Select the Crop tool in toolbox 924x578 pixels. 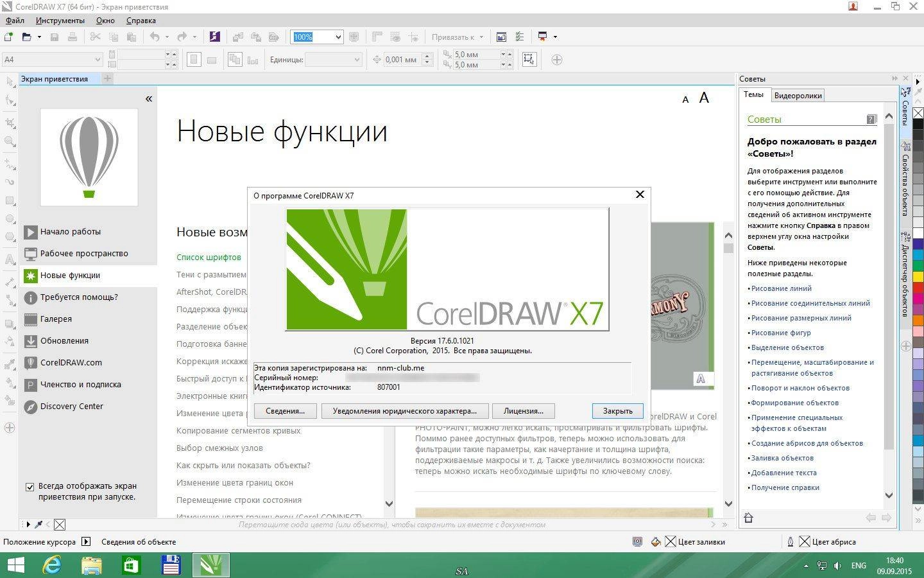tap(10, 122)
